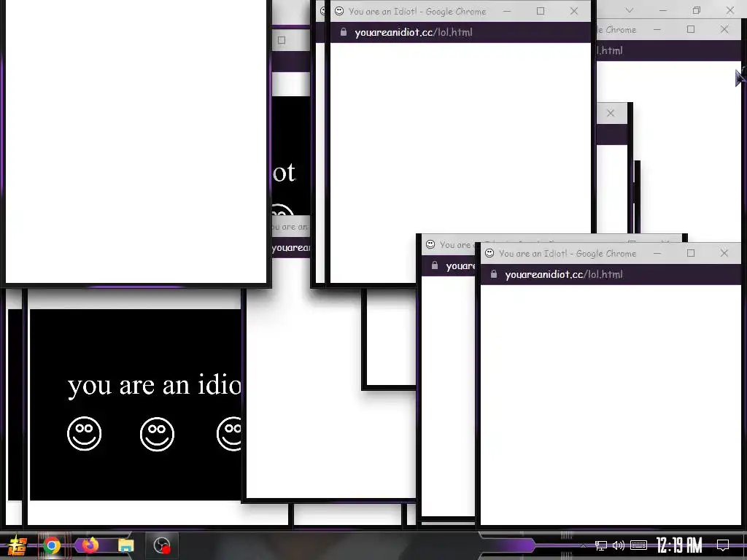The width and height of the screenshot is (747, 560).
Task: Click the '.html' address text in the top-right window
Action: tap(610, 50)
